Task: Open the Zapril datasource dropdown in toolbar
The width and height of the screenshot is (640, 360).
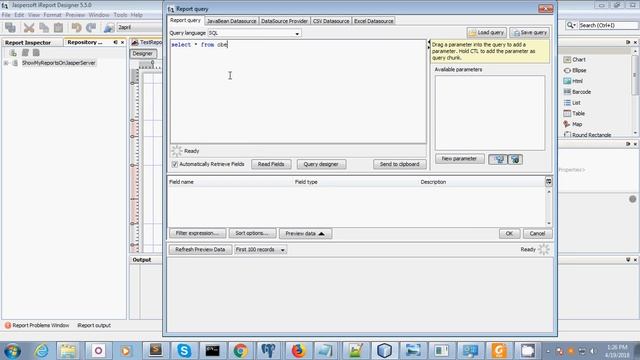Action: 139,27
